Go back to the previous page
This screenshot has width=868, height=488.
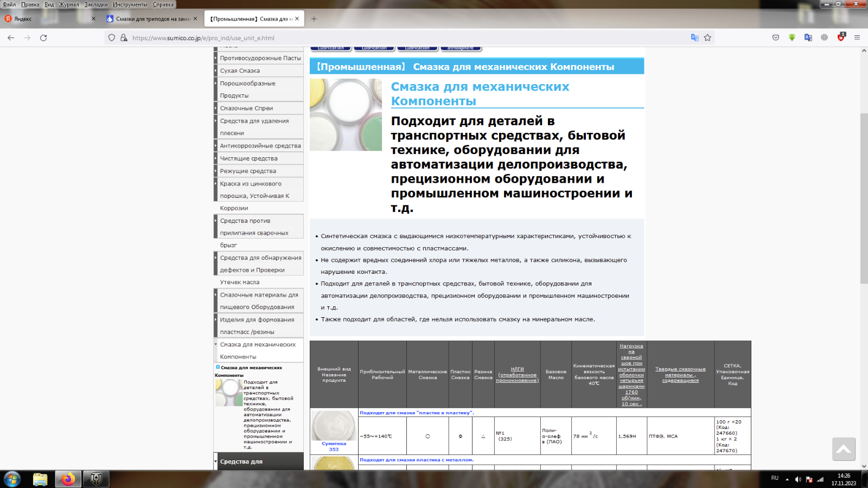[11, 38]
